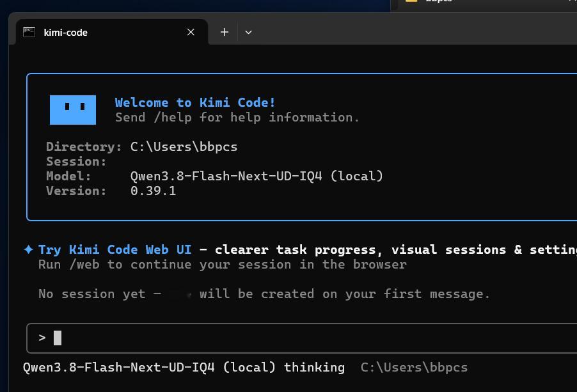This screenshot has height=392, width=577.
Task: Open a new terminal tab with plus
Action: 225,33
